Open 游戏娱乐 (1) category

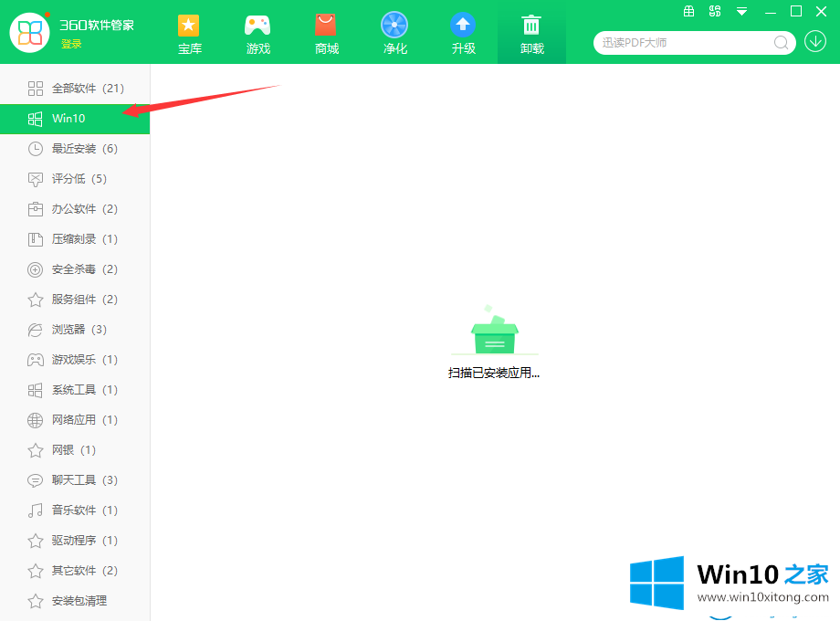pos(75,360)
